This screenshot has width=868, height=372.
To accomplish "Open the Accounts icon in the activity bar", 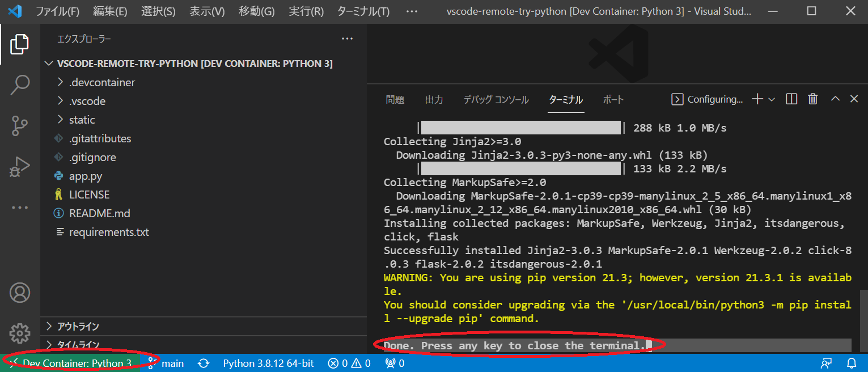I will (x=20, y=293).
